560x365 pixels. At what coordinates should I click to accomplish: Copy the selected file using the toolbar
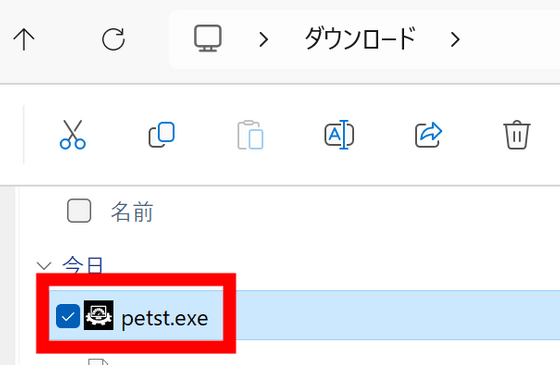[161, 134]
